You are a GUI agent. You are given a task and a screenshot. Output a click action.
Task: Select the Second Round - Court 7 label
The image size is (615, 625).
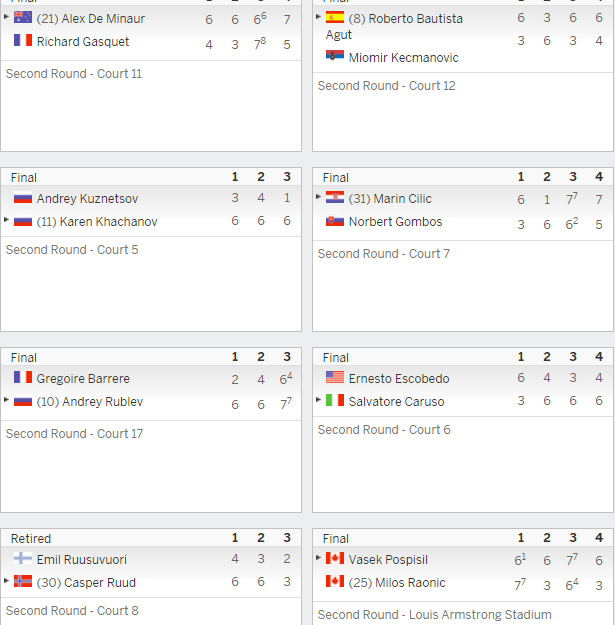[x=383, y=254]
